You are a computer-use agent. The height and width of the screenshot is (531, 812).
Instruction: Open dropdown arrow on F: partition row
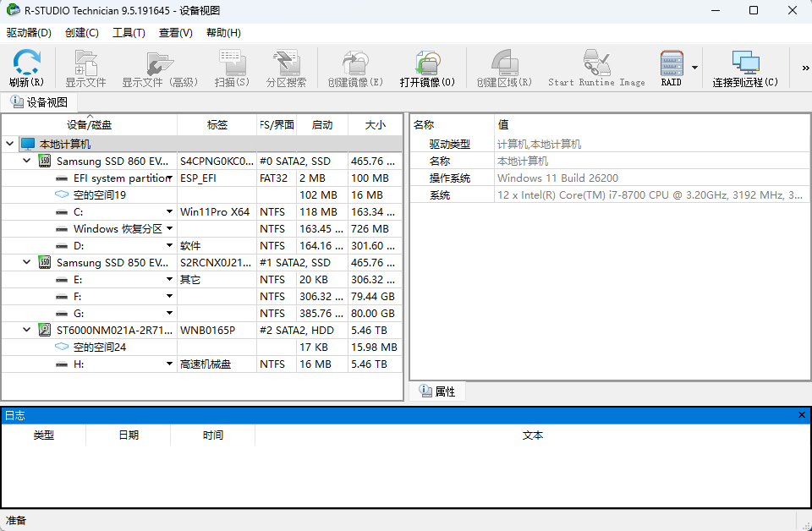coord(169,296)
